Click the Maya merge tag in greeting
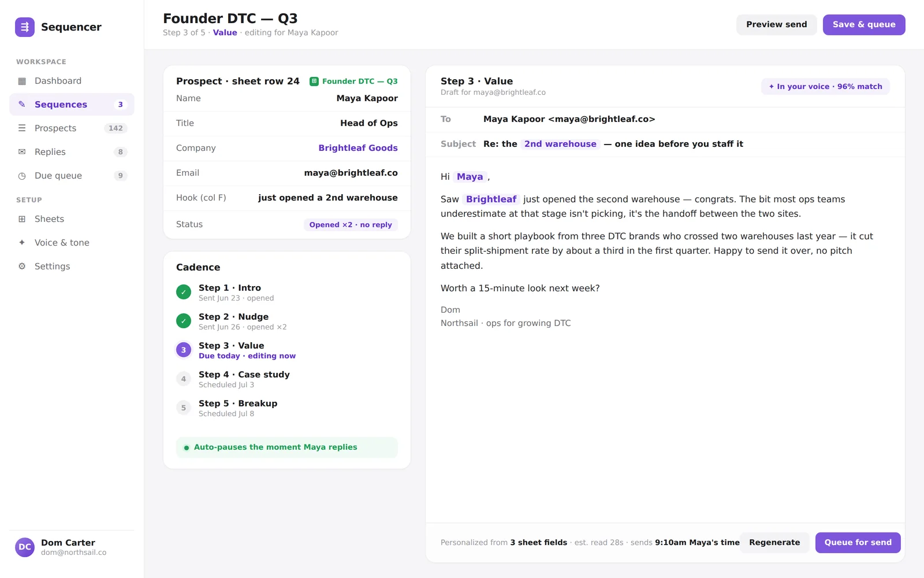 [470, 177]
